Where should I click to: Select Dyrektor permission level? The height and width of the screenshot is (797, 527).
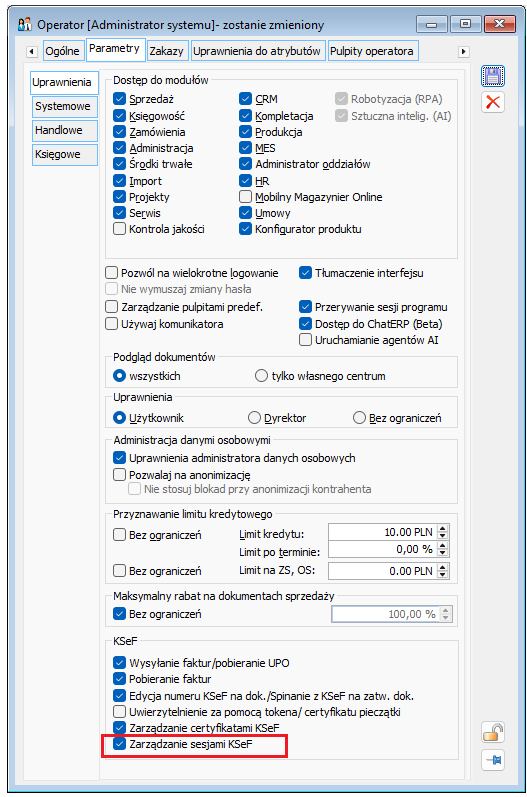(x=254, y=418)
